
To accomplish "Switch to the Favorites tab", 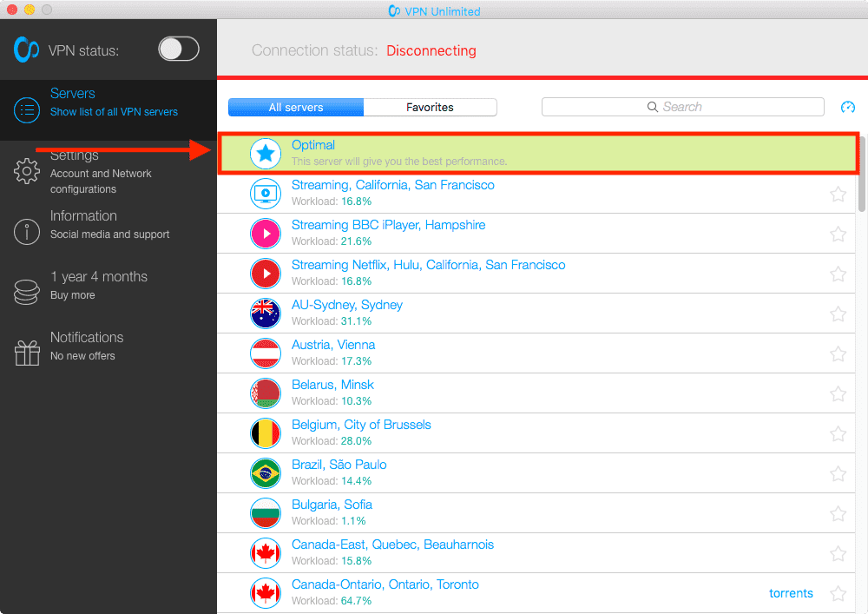I will [431, 107].
